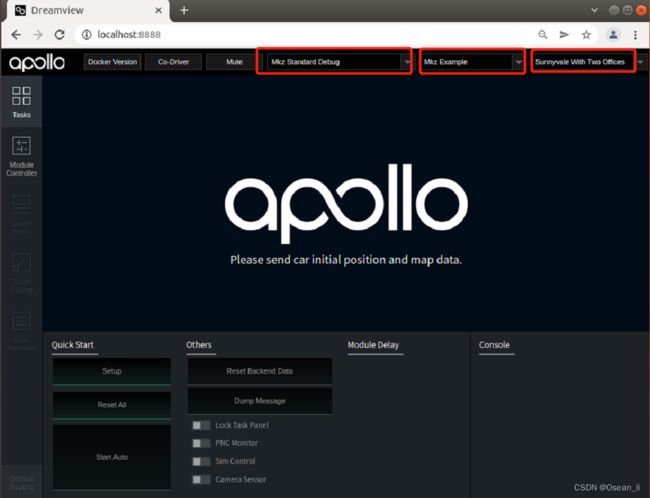Click the send/share page icon

click(x=564, y=35)
